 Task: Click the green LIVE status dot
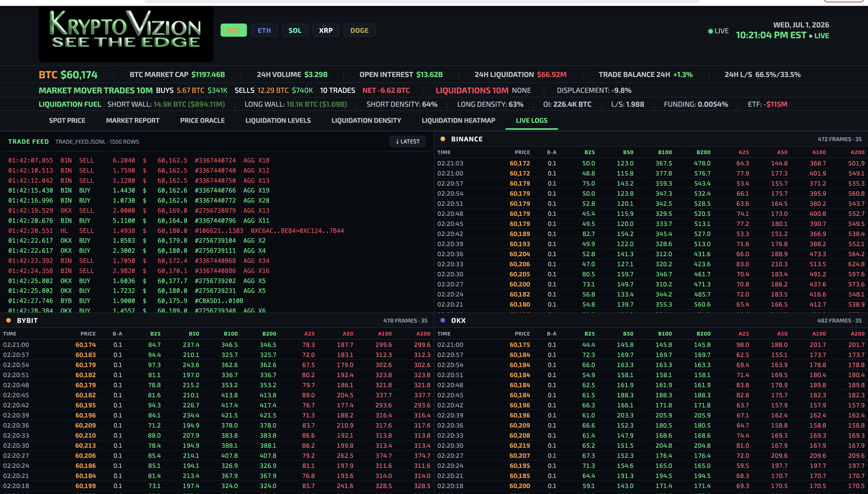click(710, 31)
